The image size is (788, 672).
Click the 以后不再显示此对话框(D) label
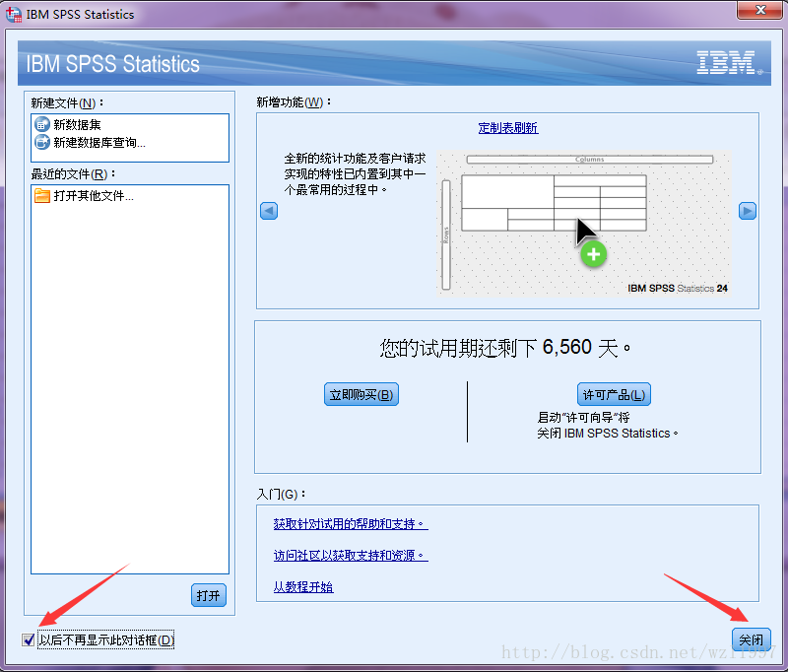(106, 639)
